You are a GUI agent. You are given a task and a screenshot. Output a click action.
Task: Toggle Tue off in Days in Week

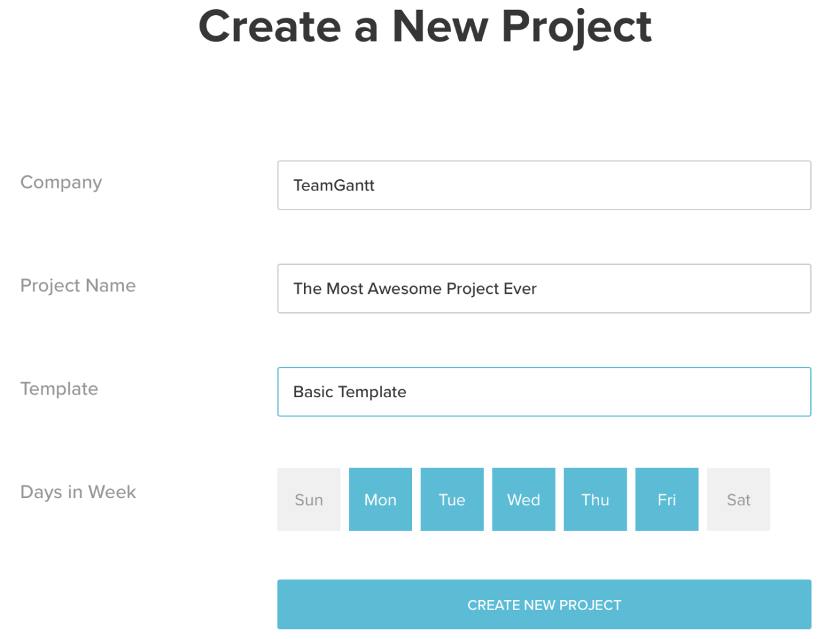[x=452, y=499]
